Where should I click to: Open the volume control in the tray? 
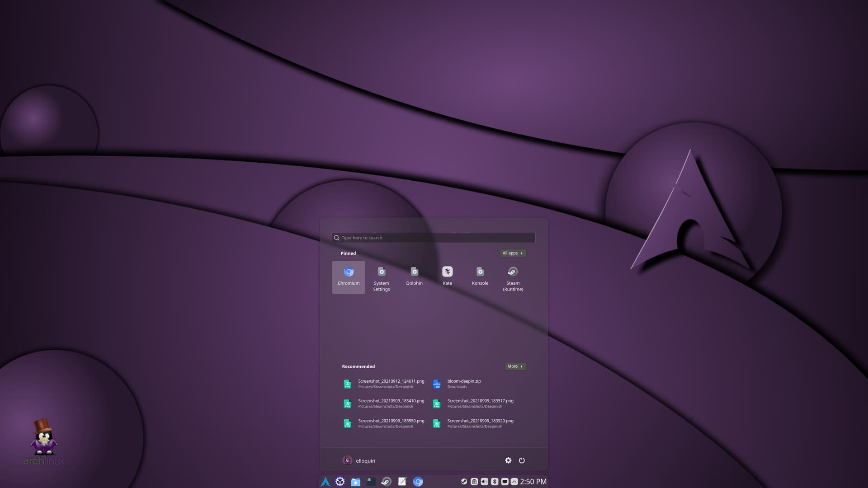pos(484,482)
